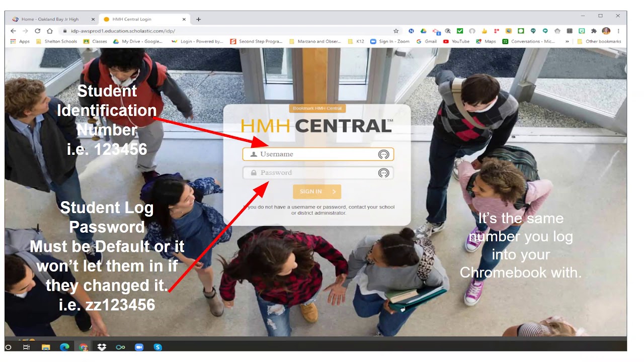
Task: Open a new browser tab
Action: coord(198,19)
